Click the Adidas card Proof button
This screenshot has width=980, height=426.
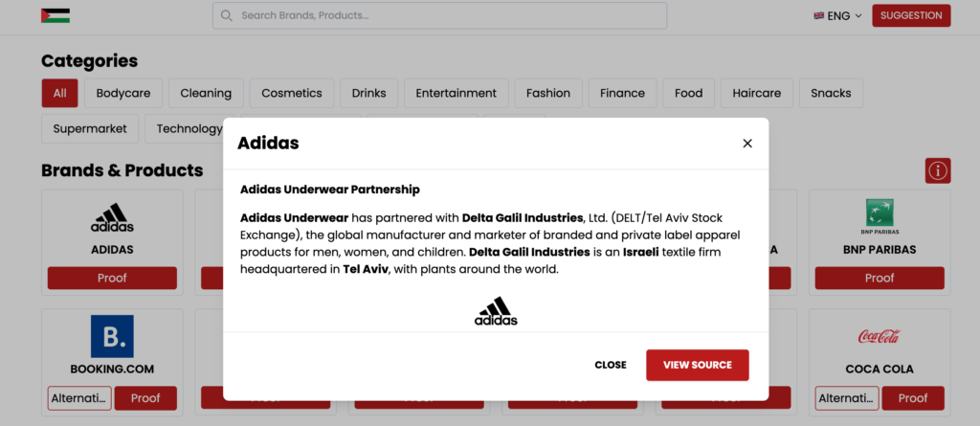pos(113,278)
